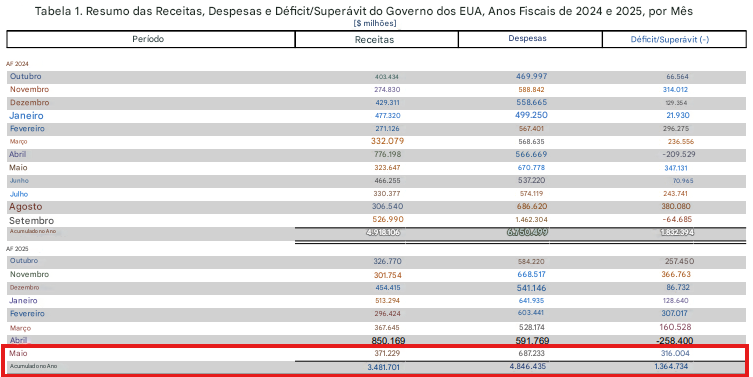The width and height of the screenshot is (753, 377).
Task: Click the AF 2025 total deficit 1.364.734
Action: click(671, 366)
